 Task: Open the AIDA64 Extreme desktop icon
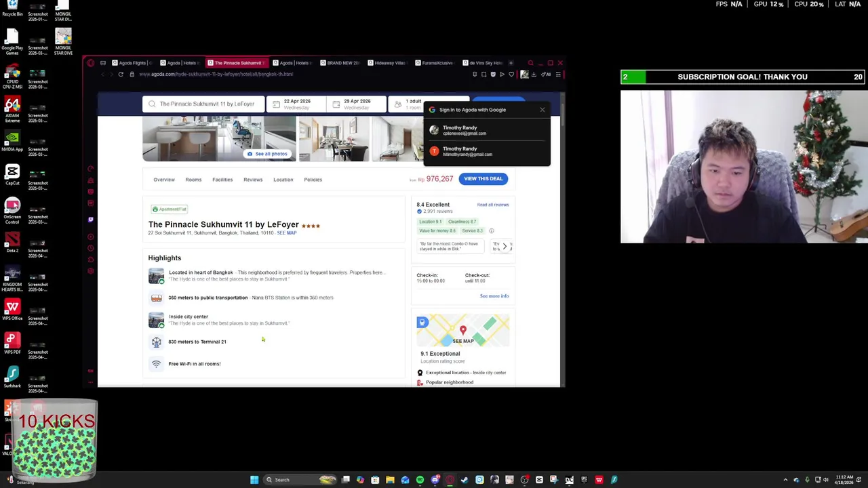pos(12,108)
